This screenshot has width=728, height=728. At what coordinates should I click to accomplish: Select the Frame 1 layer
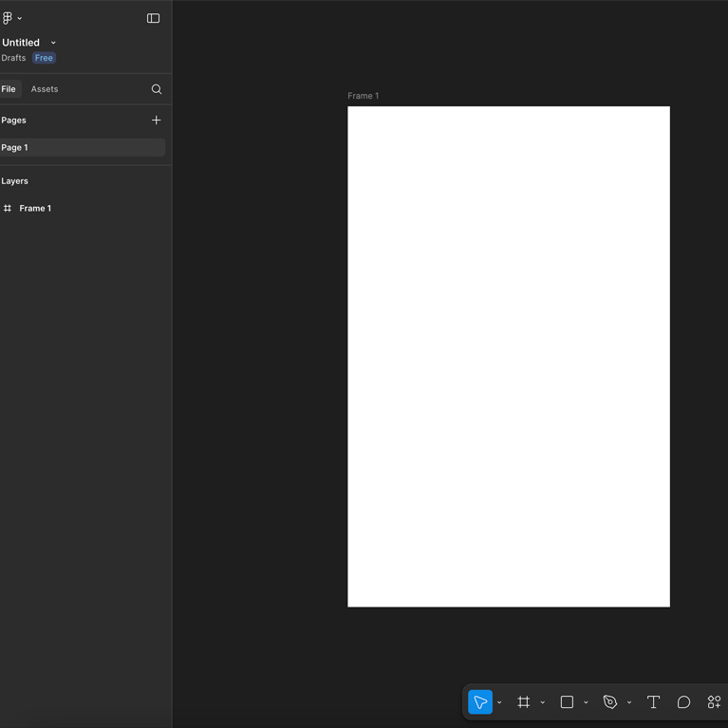[x=35, y=208]
